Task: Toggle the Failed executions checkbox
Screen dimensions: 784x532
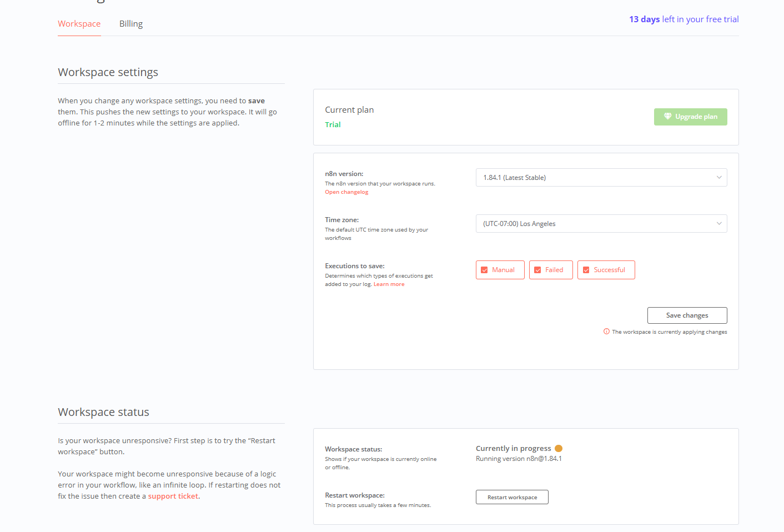Action: coord(537,270)
